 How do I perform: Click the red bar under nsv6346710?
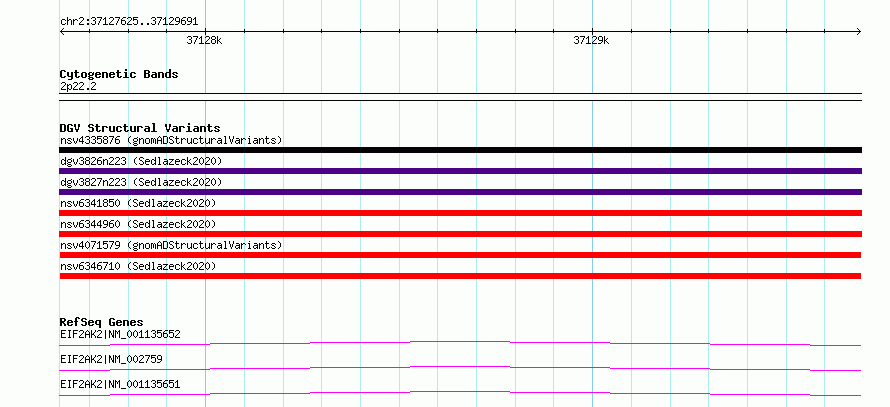tap(460, 276)
